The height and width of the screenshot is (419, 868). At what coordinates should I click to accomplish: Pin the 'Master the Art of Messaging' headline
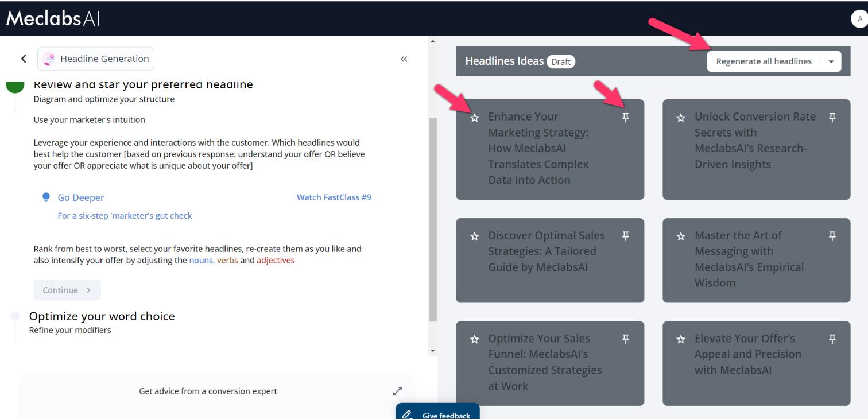[x=832, y=236]
